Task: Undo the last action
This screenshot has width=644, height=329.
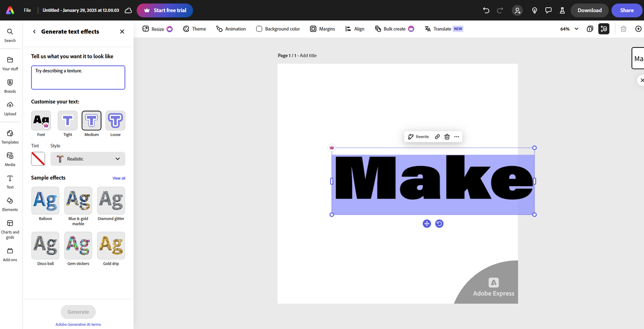Action: pos(486,10)
